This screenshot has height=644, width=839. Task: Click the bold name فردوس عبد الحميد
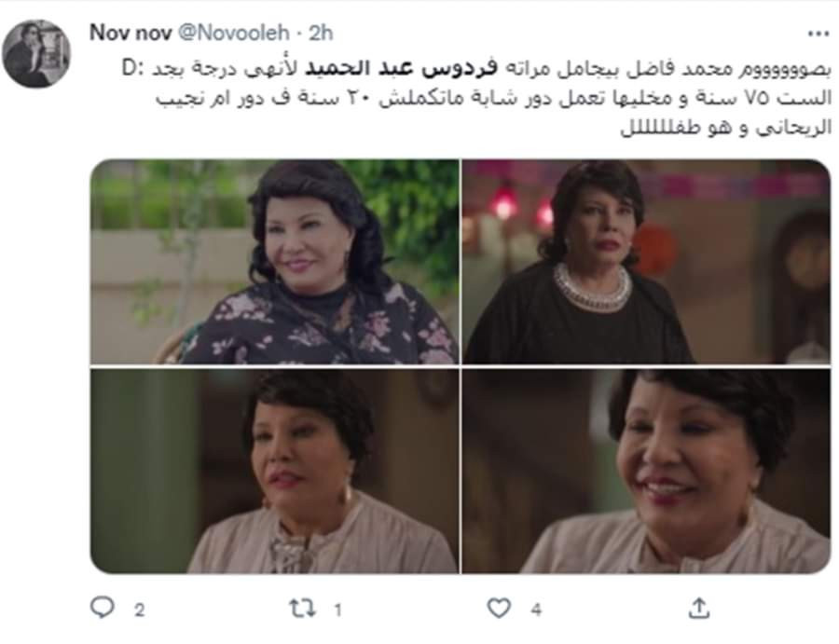click(x=401, y=70)
